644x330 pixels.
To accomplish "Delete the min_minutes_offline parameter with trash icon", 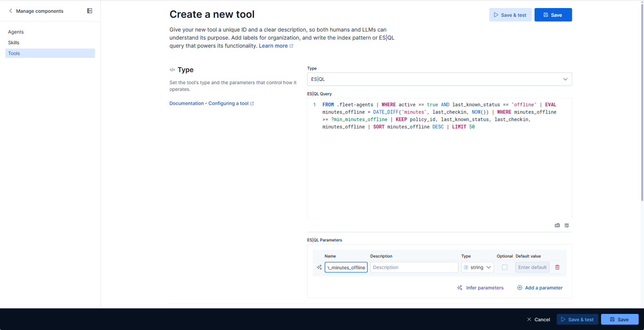I will (x=557, y=267).
